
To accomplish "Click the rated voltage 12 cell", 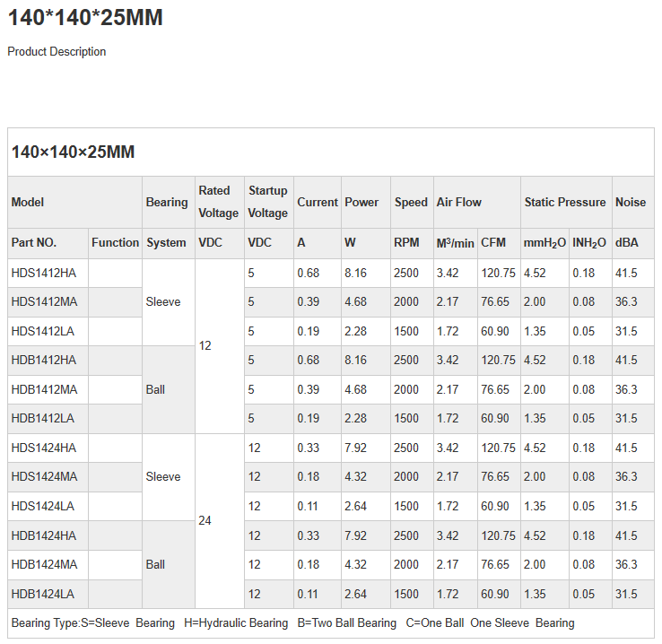I will (x=205, y=345).
